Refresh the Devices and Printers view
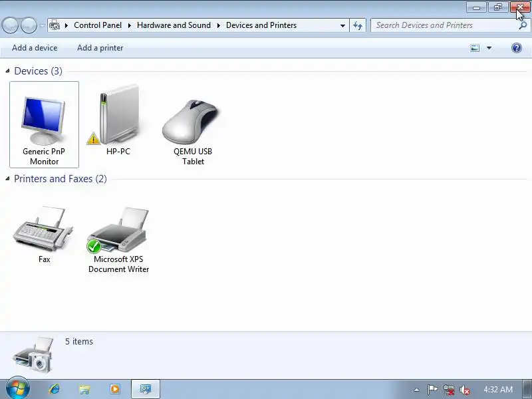Image resolution: width=532 pixels, height=399 pixels. pos(358,25)
